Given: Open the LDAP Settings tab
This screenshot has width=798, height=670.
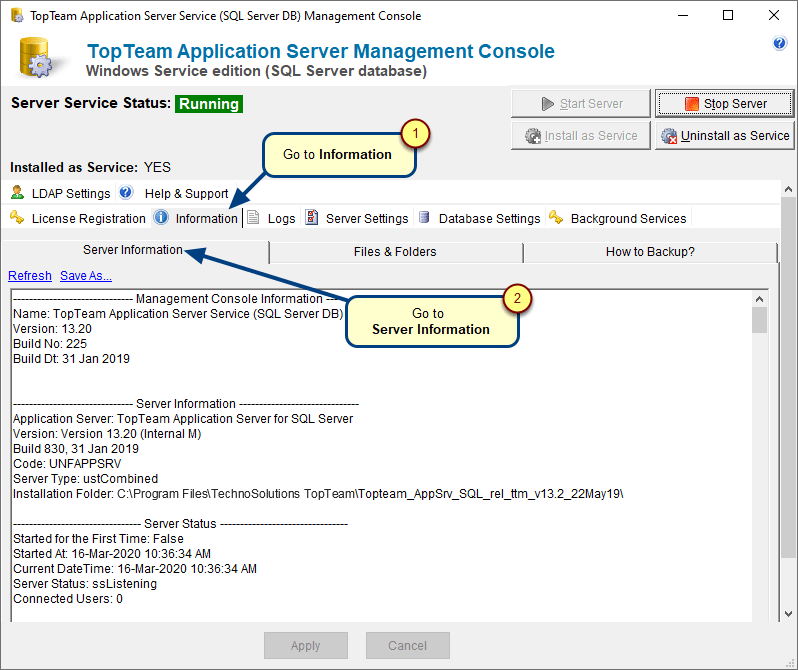Looking at the screenshot, I should (71, 193).
